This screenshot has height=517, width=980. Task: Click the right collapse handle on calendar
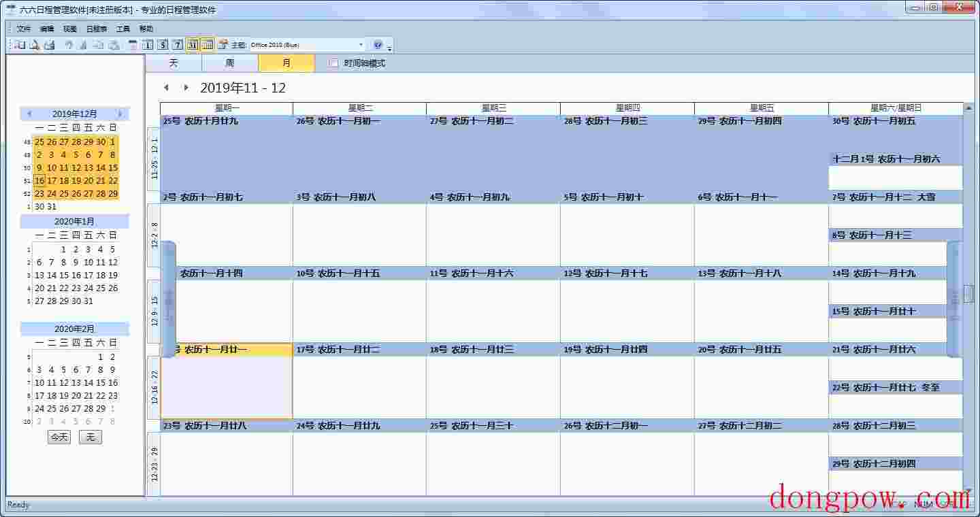(954, 299)
